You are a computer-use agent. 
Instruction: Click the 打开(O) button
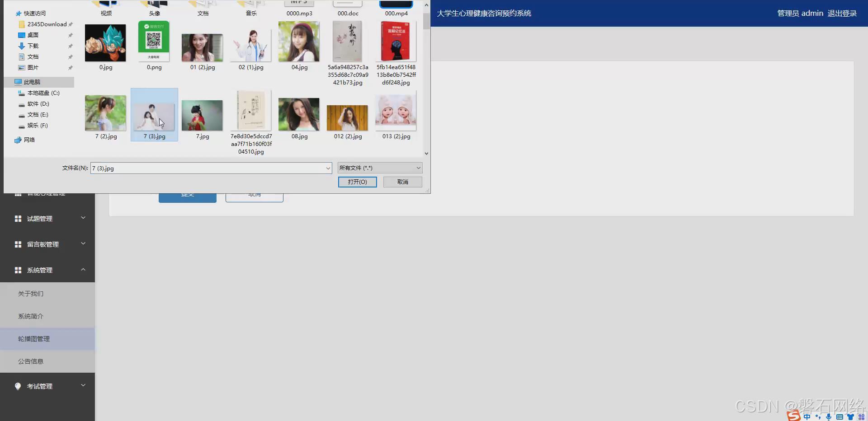coord(357,182)
